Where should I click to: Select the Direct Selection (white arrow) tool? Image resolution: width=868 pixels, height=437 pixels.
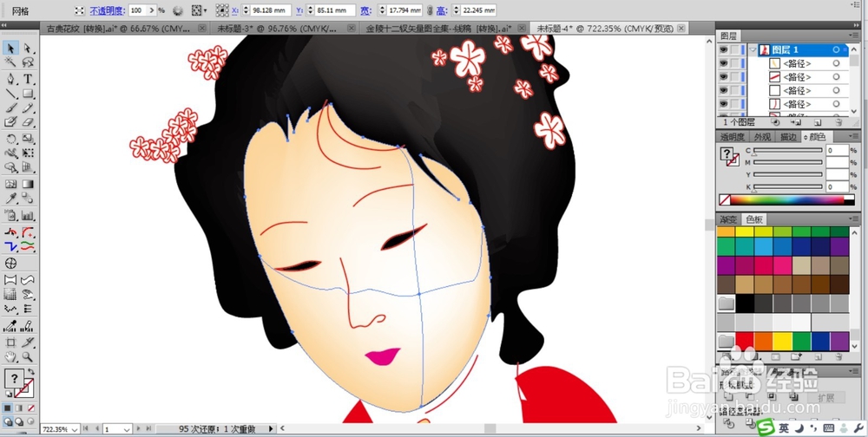tap(28, 49)
